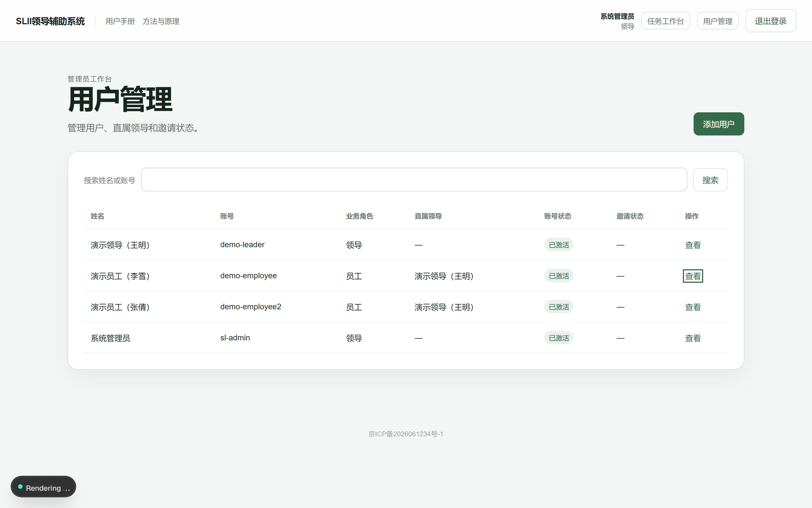This screenshot has height=508, width=812.
Task: Click the 邀请状态 column header
Action: click(630, 216)
